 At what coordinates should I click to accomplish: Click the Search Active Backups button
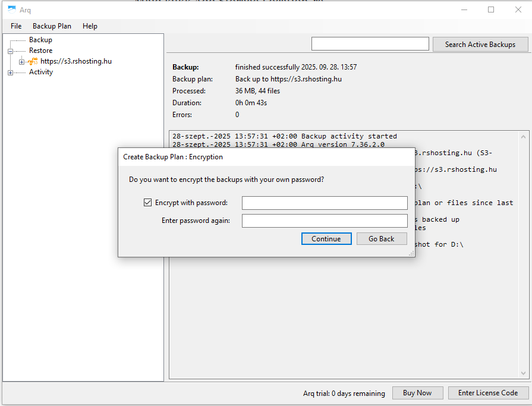click(480, 44)
